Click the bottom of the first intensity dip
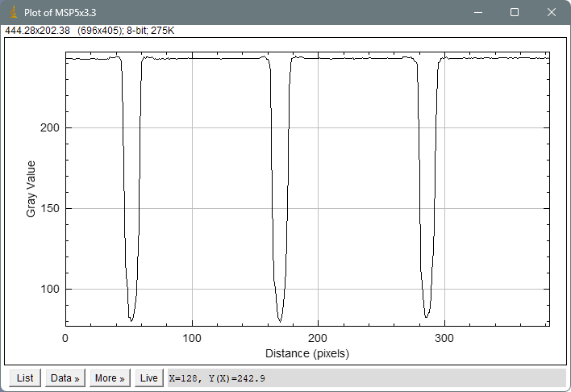This screenshot has width=571, height=392. pos(131,319)
